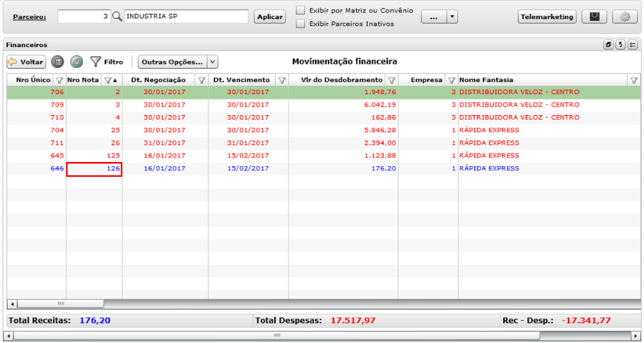Screen dimensions: 644x343
Task: Click the Rec - Desp. -17.341,77 value
Action: point(586,321)
